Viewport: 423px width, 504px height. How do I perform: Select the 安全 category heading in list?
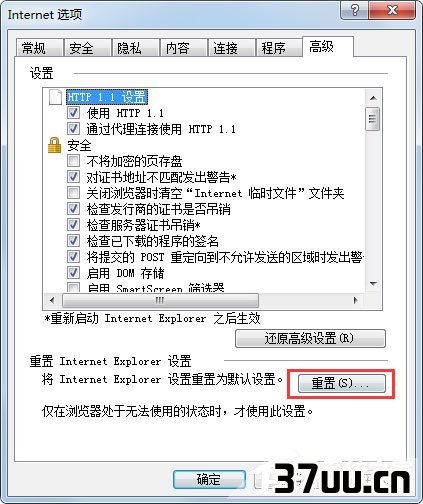[x=79, y=146]
